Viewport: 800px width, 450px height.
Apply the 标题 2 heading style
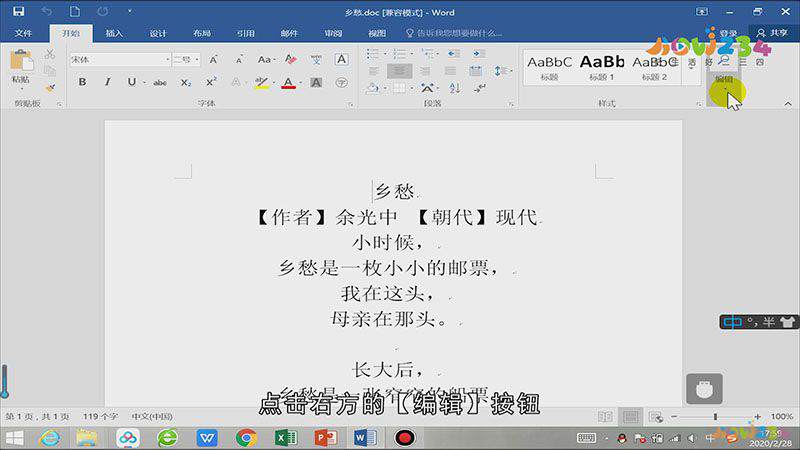tap(655, 67)
